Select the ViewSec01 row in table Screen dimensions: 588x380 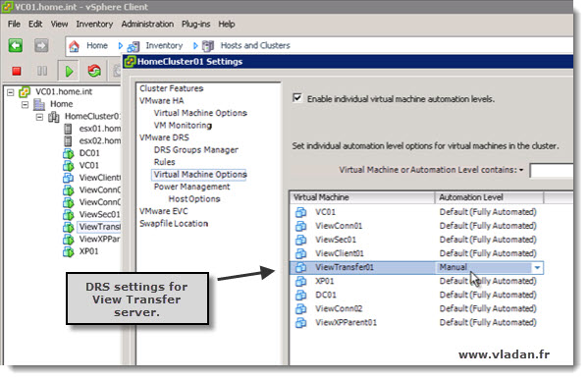click(416, 240)
